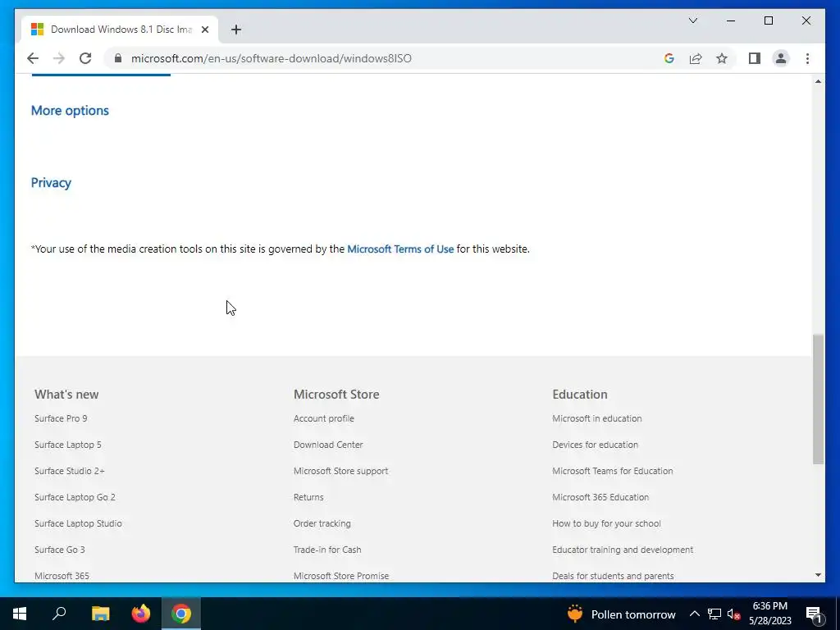Share this page icon
Image resolution: width=840 pixels, height=630 pixels.
pos(696,58)
